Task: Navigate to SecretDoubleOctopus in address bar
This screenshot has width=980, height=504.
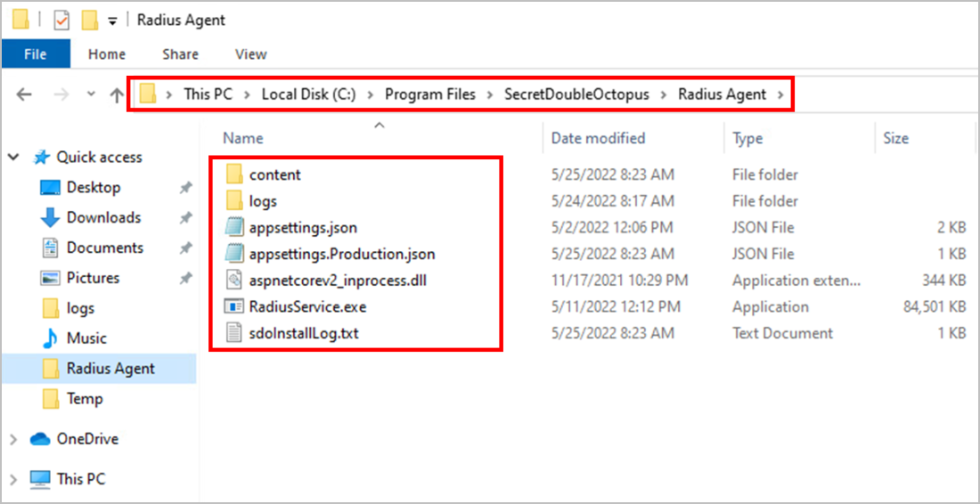Action: tap(577, 95)
